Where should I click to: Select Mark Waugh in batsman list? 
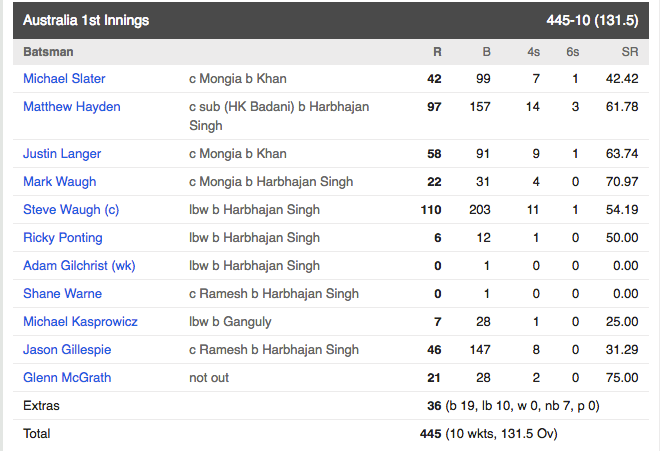coord(60,182)
